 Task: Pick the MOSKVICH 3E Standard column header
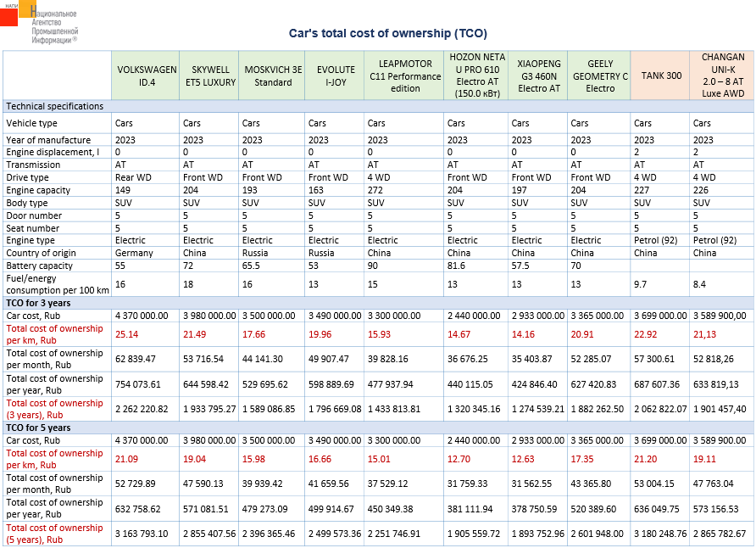(x=272, y=75)
